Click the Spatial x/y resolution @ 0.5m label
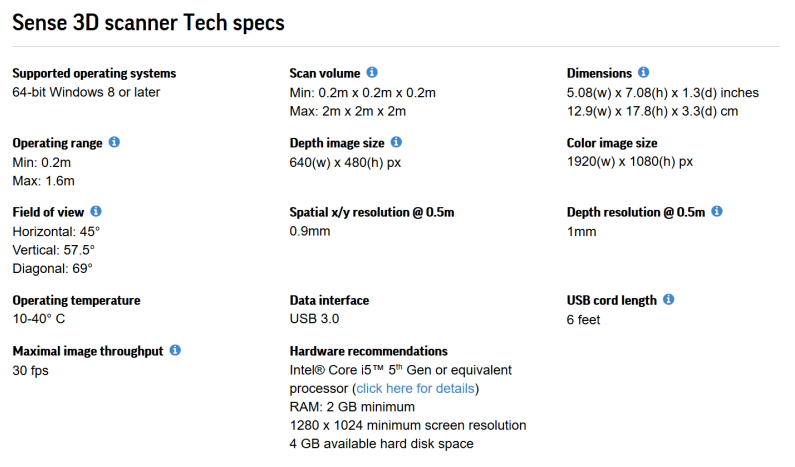 pyautogui.click(x=372, y=212)
